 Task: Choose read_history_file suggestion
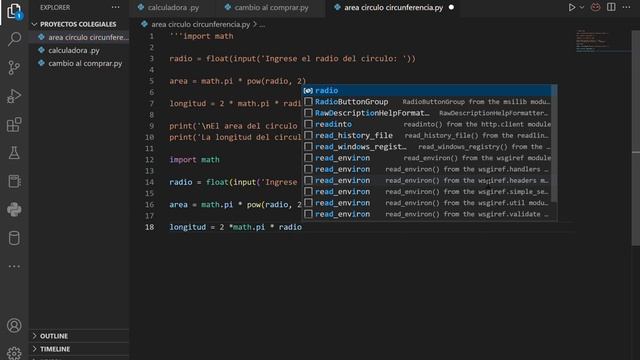(427, 136)
